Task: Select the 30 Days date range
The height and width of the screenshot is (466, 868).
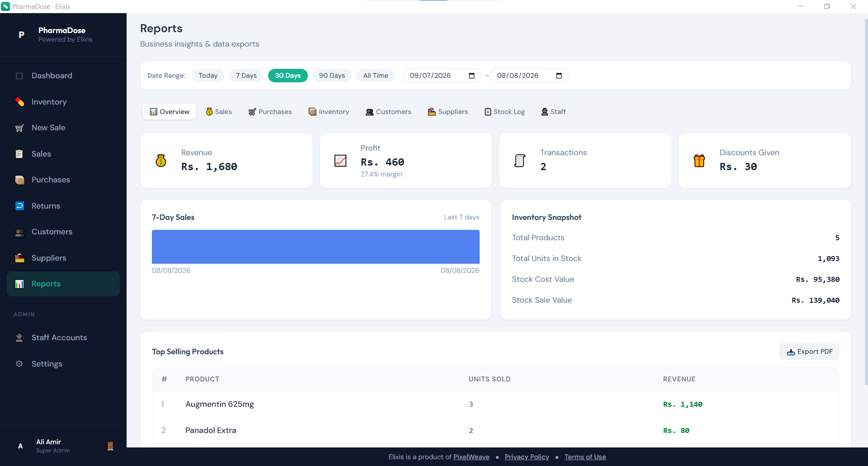Action: pyautogui.click(x=288, y=76)
